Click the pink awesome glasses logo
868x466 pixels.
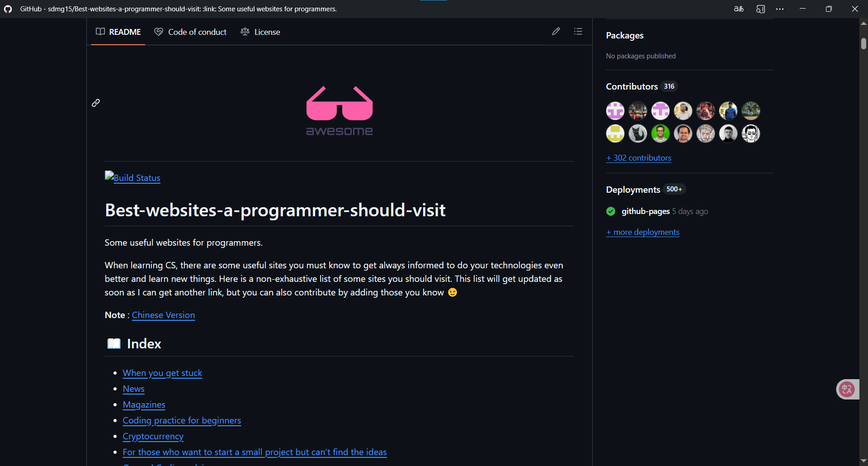coord(340,111)
